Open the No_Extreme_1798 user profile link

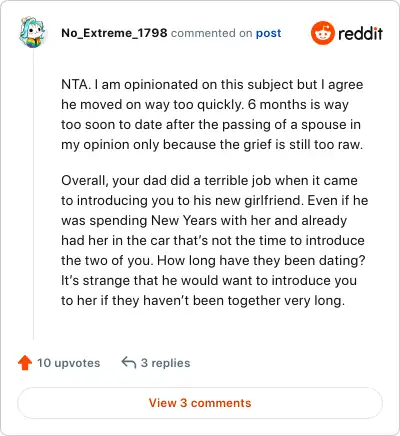(114, 33)
